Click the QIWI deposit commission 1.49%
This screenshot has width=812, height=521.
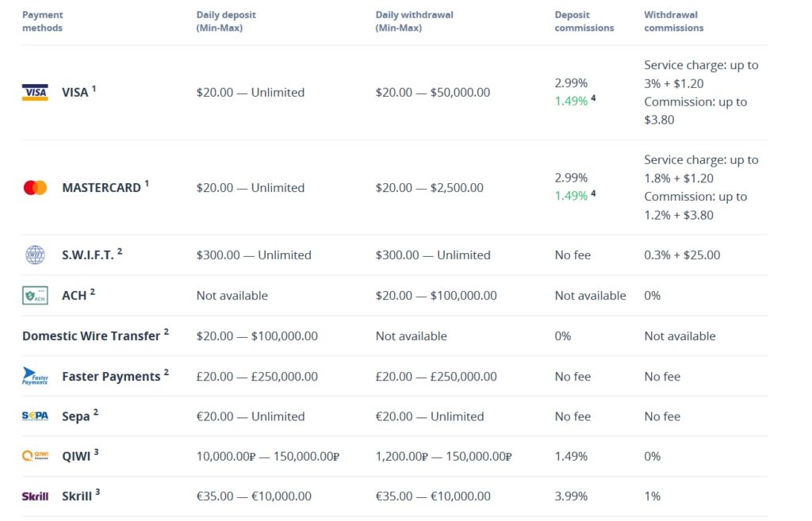pyautogui.click(x=571, y=457)
